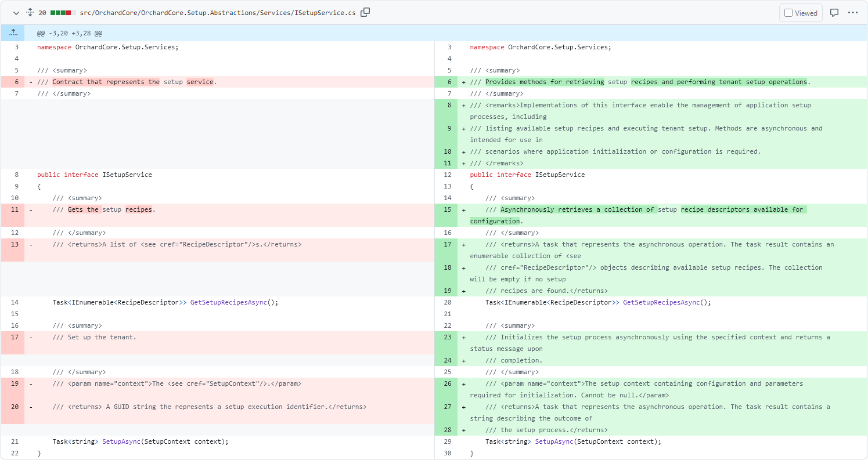Click the changed lines count 20
868x460 pixels.
(42, 13)
